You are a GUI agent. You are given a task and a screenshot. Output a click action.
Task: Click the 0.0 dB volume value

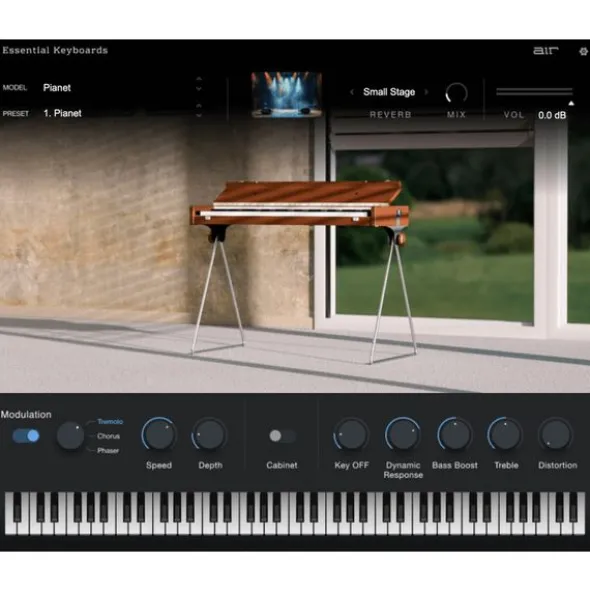pos(552,115)
